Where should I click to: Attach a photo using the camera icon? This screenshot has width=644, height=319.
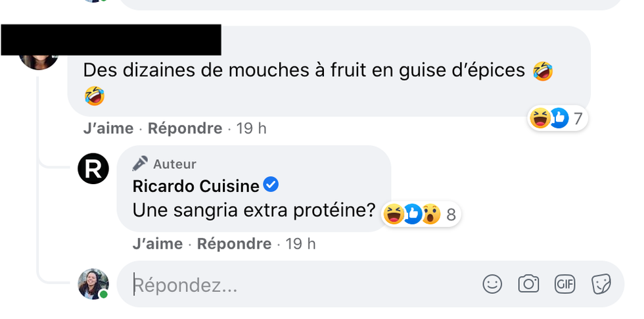click(528, 283)
